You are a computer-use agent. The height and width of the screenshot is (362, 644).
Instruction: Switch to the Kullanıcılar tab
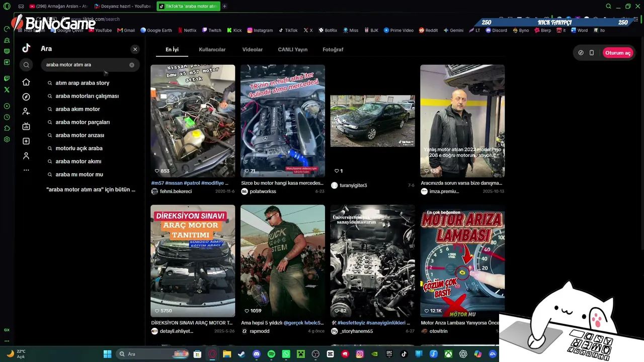coord(212,50)
